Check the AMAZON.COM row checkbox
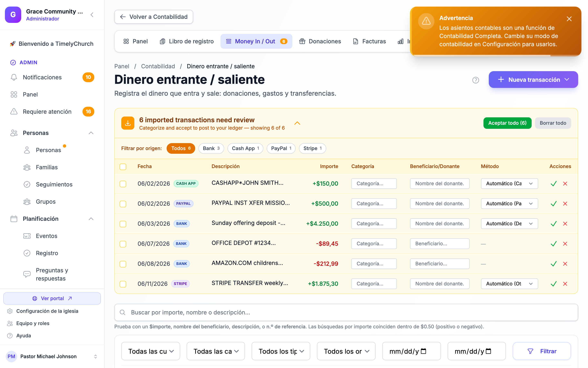The image size is (588, 368). click(x=123, y=264)
